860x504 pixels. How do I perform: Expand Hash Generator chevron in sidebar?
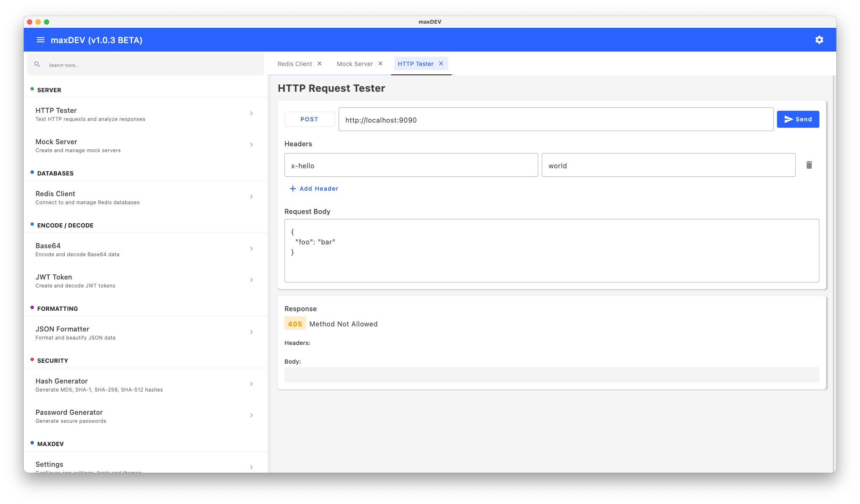pyautogui.click(x=251, y=384)
